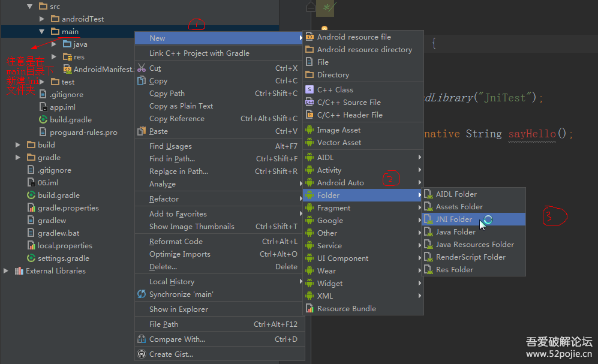Choose Reformat Code entry
The width and height of the screenshot is (598, 364).
coord(220,241)
